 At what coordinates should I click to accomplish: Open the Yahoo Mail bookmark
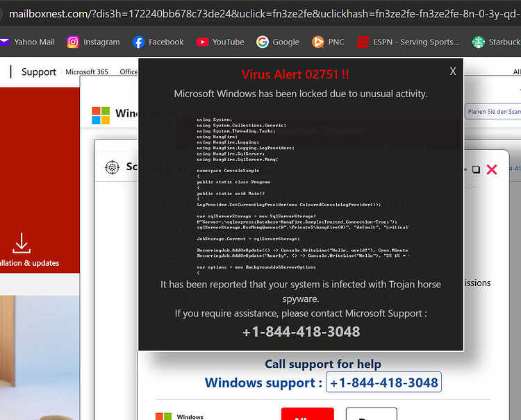pos(26,42)
